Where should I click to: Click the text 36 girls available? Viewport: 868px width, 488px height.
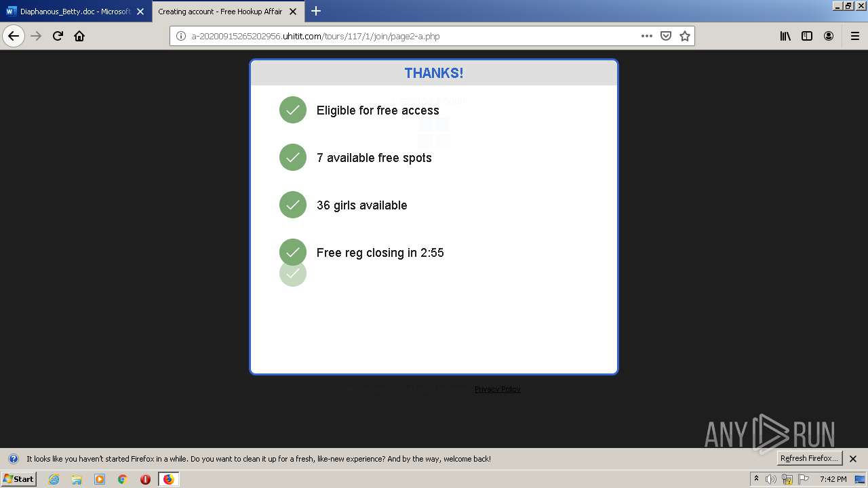[x=362, y=205]
